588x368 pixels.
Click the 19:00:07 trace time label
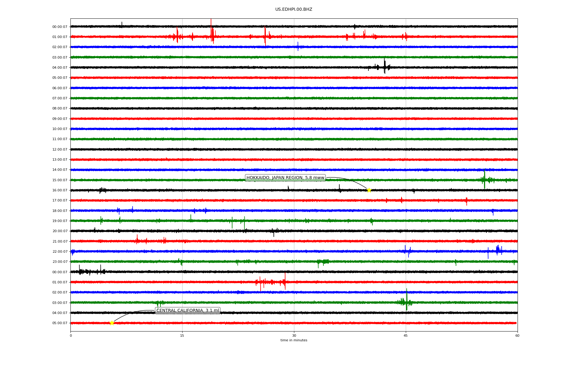60,221
